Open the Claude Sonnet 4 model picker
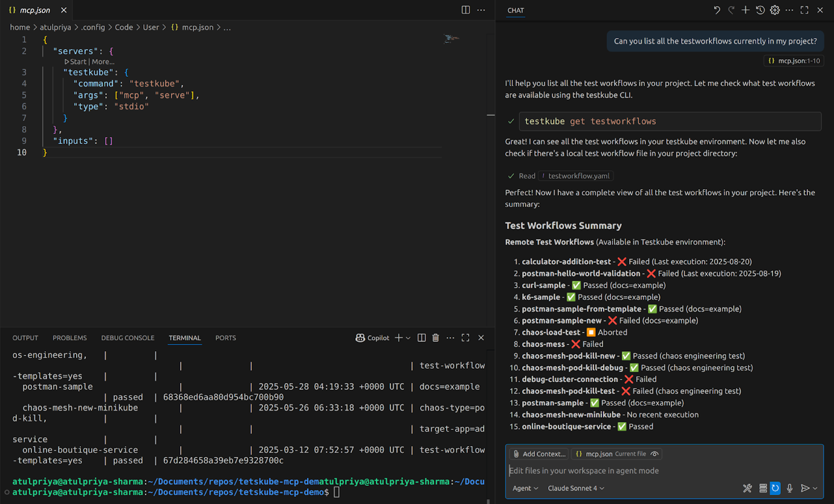 576,488
